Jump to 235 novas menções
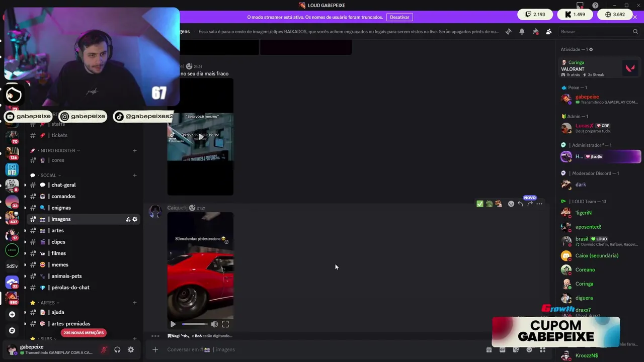Viewport: 644px width, 362px height. tap(84, 333)
